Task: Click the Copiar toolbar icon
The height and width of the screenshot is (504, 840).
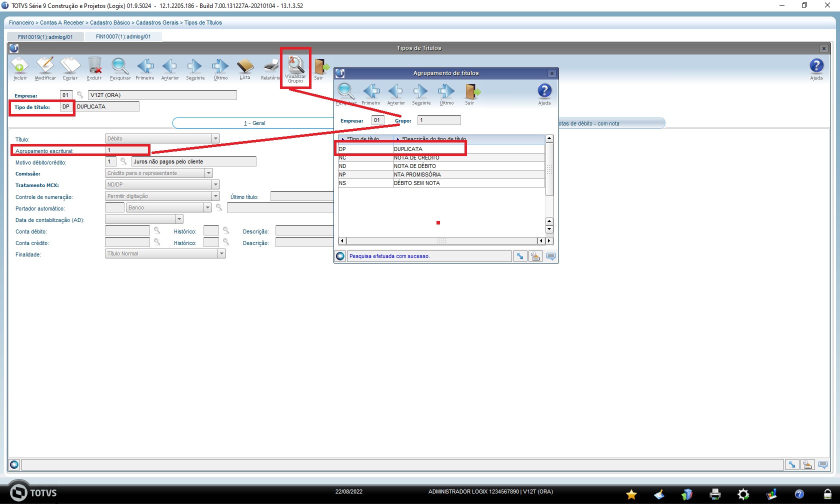Action: coord(70,68)
